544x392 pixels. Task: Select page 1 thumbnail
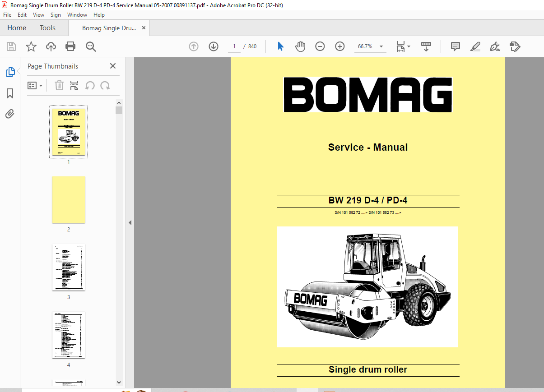point(69,132)
